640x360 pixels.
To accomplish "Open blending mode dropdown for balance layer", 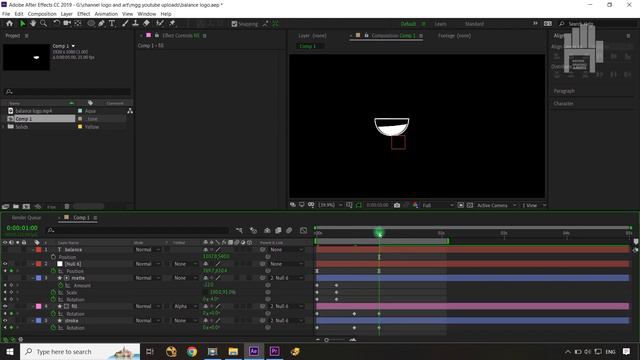I will pos(148,249).
